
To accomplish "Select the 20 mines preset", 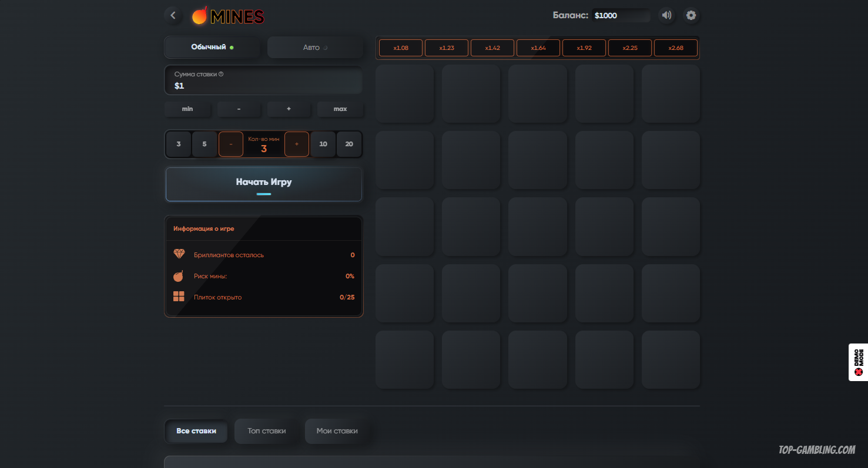I will 349,144.
